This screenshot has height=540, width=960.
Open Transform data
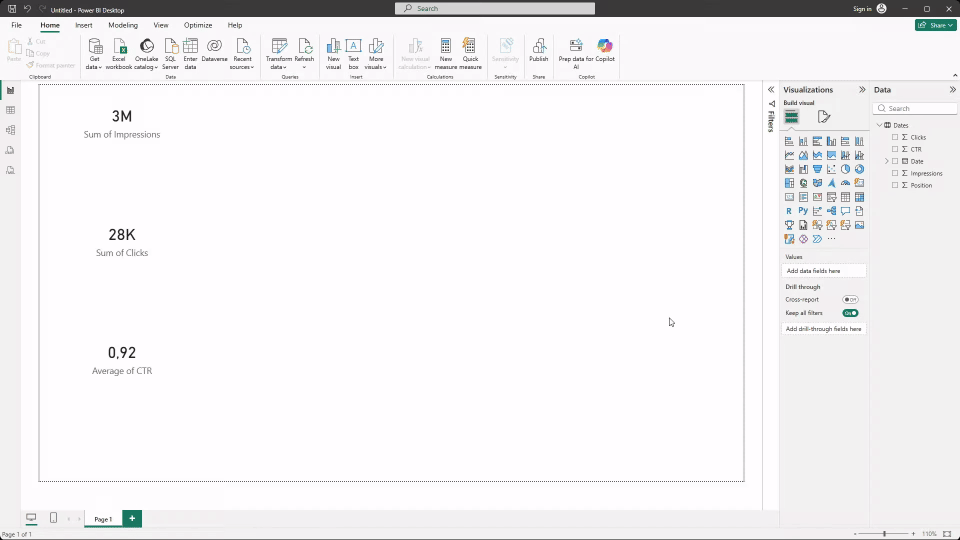279,54
